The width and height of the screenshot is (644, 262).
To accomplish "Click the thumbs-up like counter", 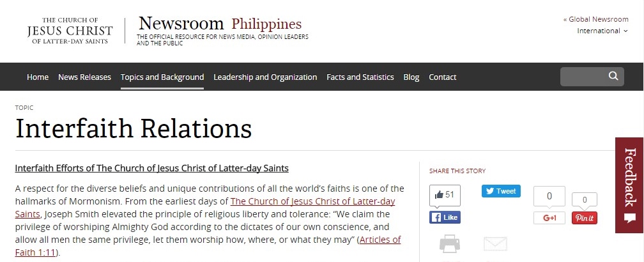I will click(445, 195).
